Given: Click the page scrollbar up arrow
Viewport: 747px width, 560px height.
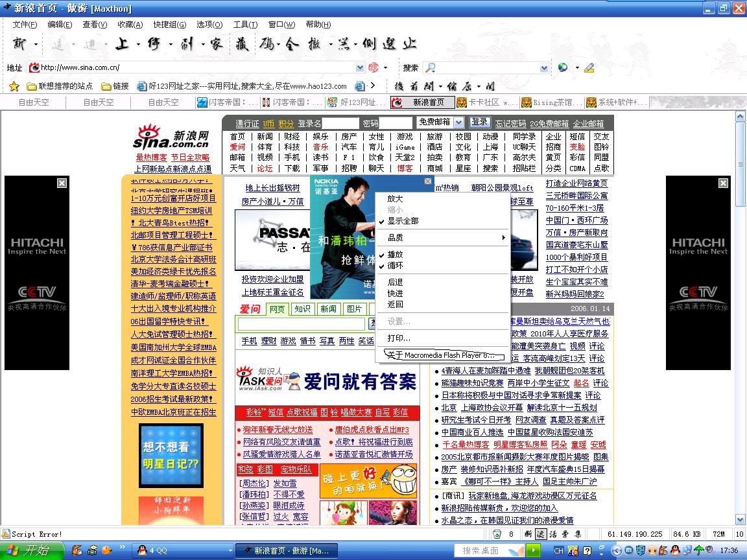Looking at the screenshot, I should [x=741, y=116].
